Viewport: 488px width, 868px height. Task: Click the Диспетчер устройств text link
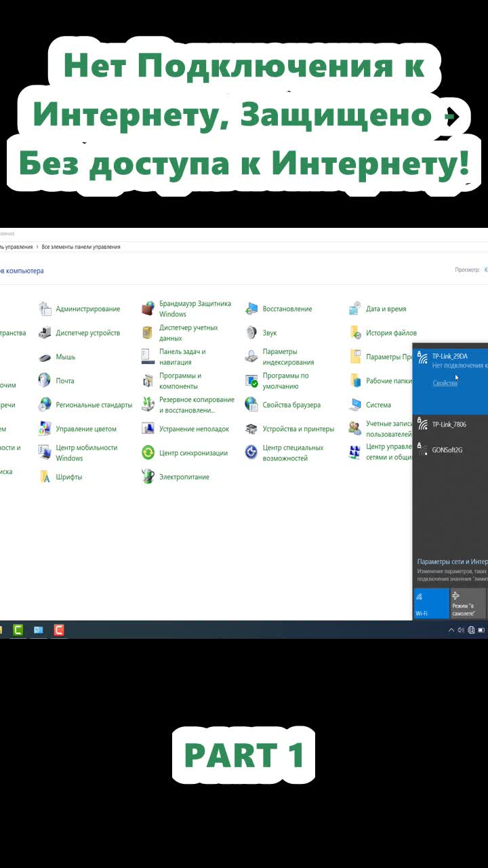tap(88, 333)
